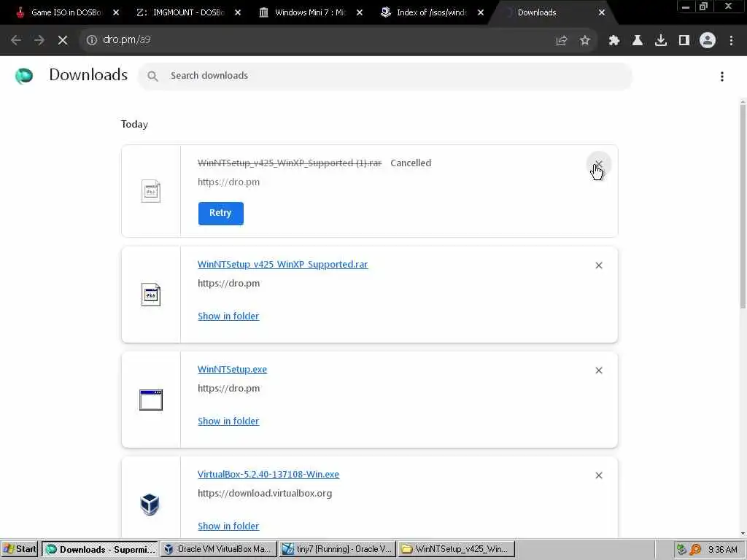Image resolution: width=747 pixels, height=560 pixels.
Task: Switch to IMGMOUNT - DOSBox tab
Action: pyautogui.click(x=187, y=12)
